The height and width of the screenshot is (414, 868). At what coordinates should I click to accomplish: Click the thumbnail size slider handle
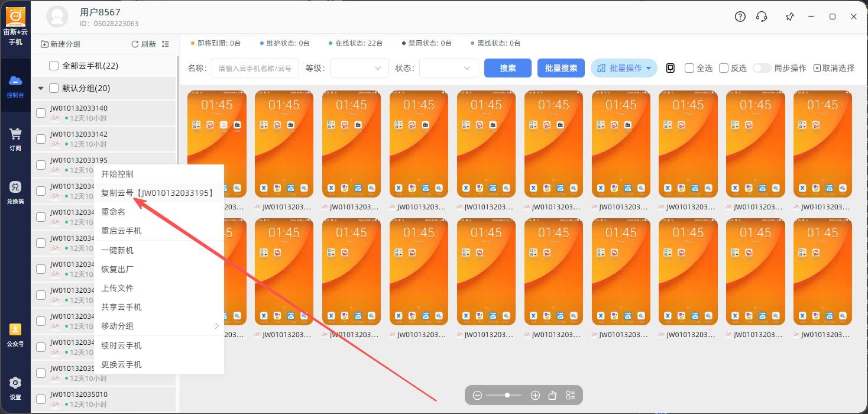pyautogui.click(x=507, y=395)
